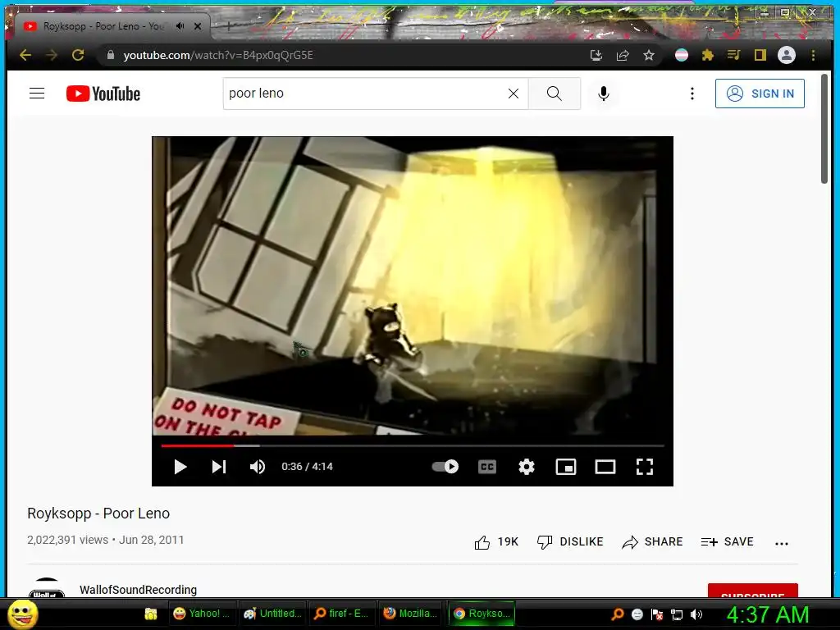The height and width of the screenshot is (630, 840).
Task: Click SHARE below the video
Action: coord(652,542)
